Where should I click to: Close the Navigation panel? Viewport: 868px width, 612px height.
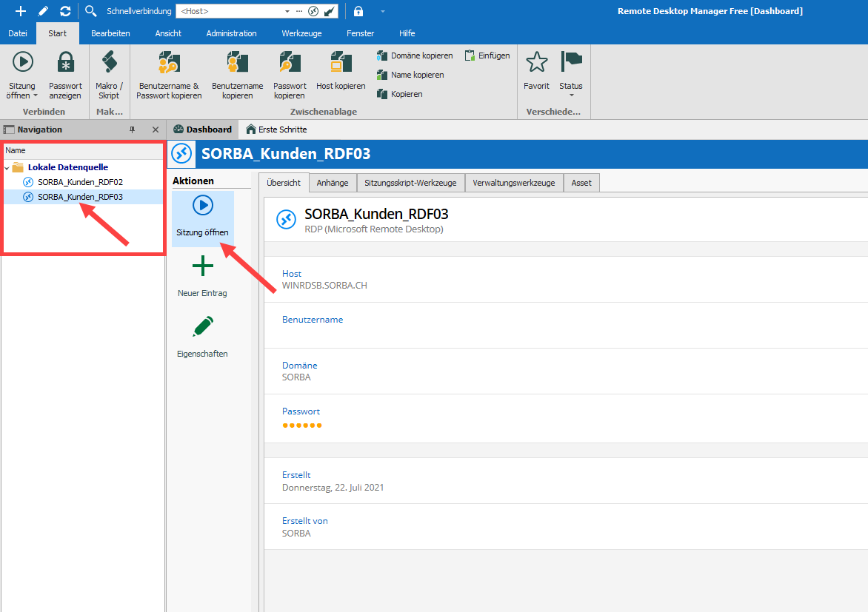(x=156, y=130)
